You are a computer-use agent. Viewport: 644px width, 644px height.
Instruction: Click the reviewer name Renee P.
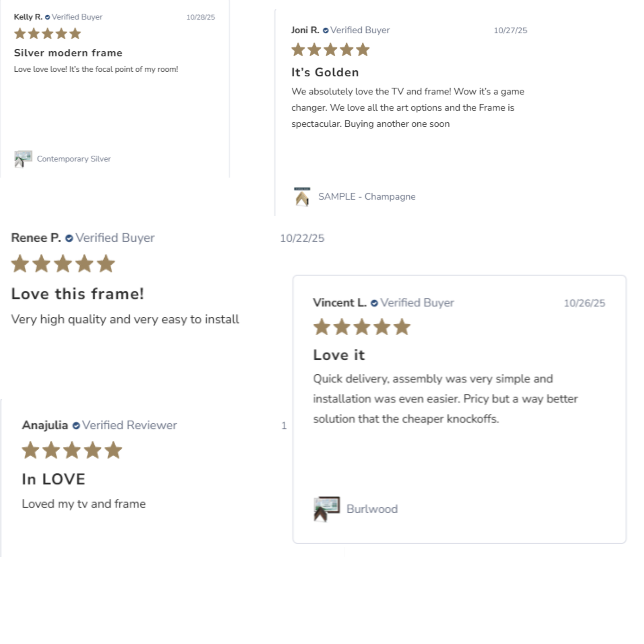(x=36, y=238)
